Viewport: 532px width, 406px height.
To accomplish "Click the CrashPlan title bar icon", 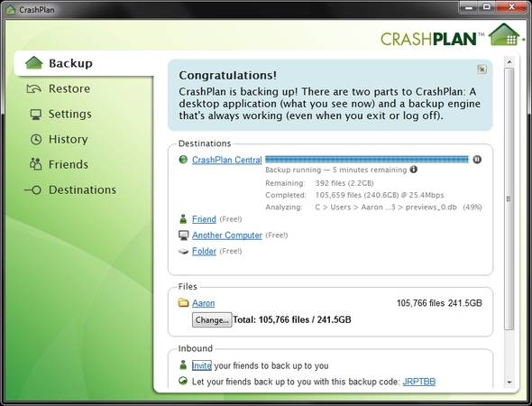I will click(11, 10).
